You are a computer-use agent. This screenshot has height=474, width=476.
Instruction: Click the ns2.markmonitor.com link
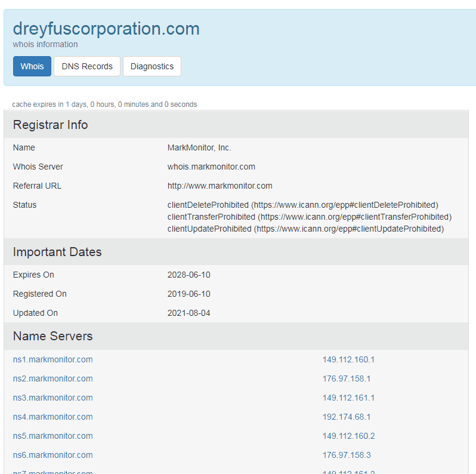[x=53, y=378]
